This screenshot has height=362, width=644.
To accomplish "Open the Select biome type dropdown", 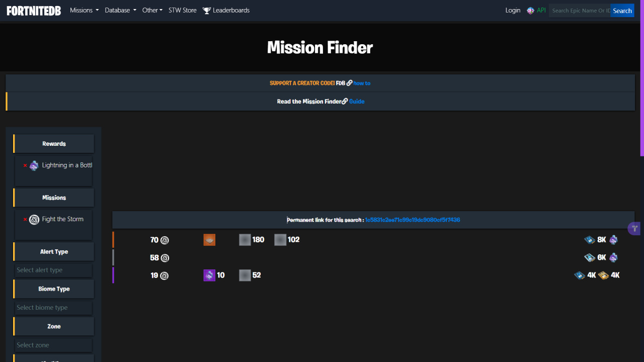I will pos(53,308).
